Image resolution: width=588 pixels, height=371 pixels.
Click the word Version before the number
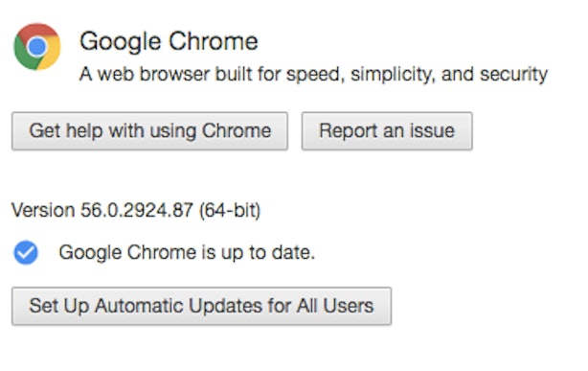click(43, 210)
